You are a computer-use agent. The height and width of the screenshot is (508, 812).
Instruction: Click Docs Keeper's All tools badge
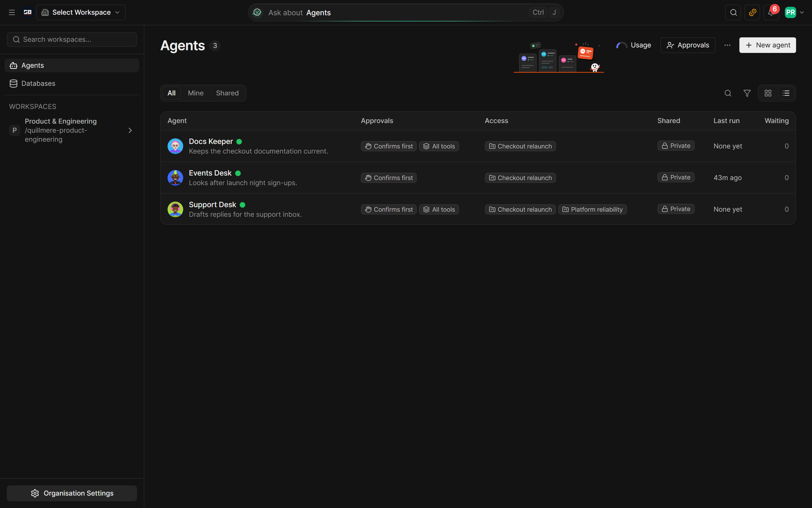point(439,146)
